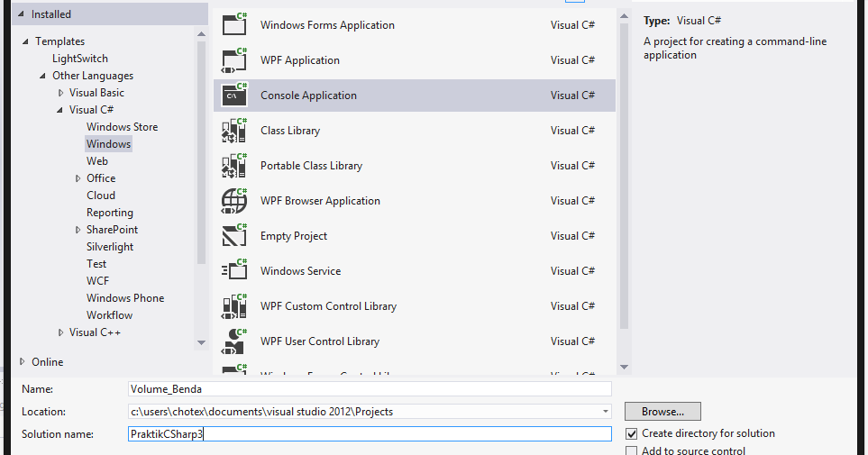Screen dimensions: 868x455
Task: Select the Windows Service template icon
Action: 234,271
